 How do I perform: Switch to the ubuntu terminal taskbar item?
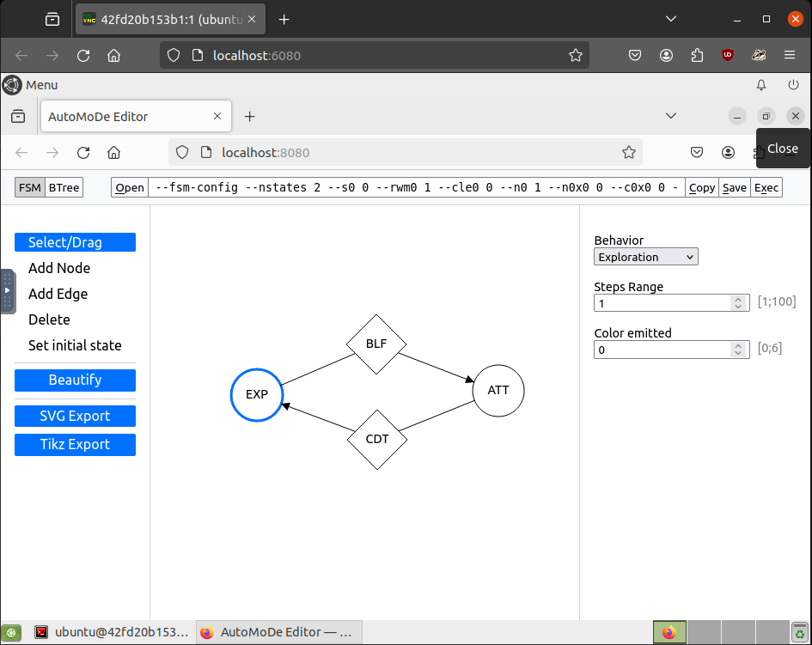pos(112,632)
